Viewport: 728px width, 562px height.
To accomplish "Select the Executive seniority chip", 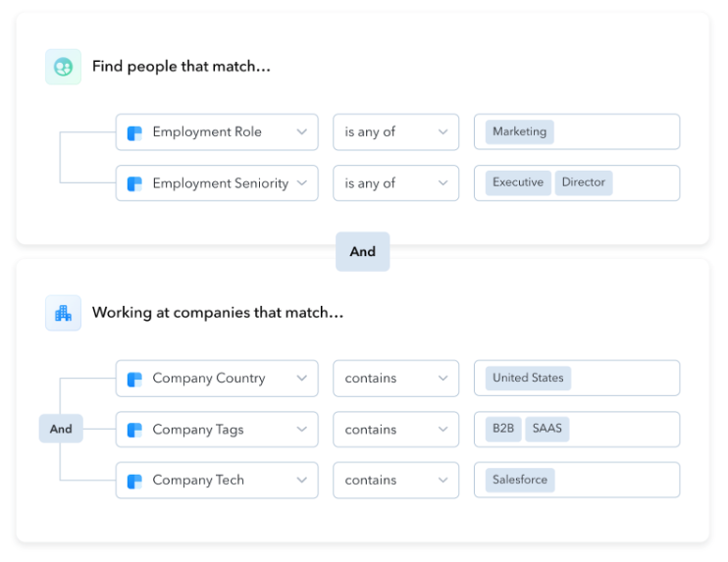I will (517, 182).
